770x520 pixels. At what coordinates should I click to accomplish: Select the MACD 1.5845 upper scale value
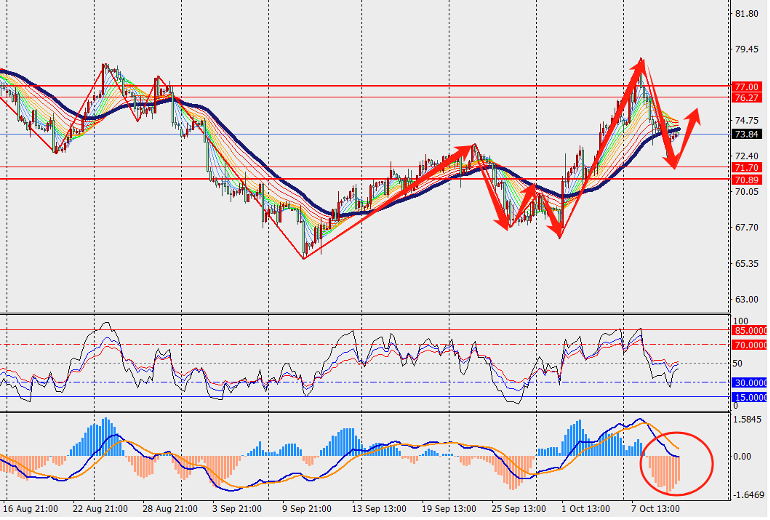747,420
